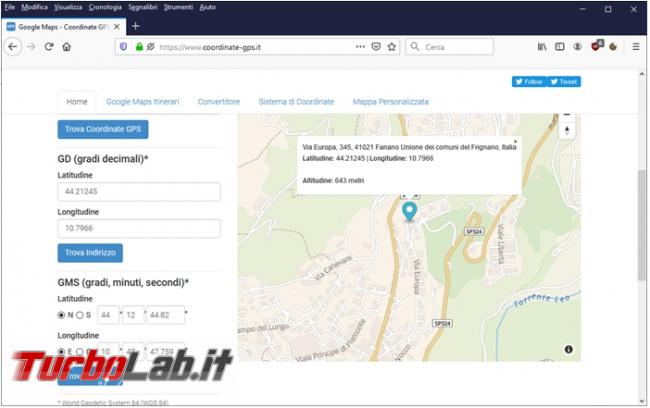Screen dimensions: 650x408
Task: Click the teal map location marker
Action: (409, 211)
